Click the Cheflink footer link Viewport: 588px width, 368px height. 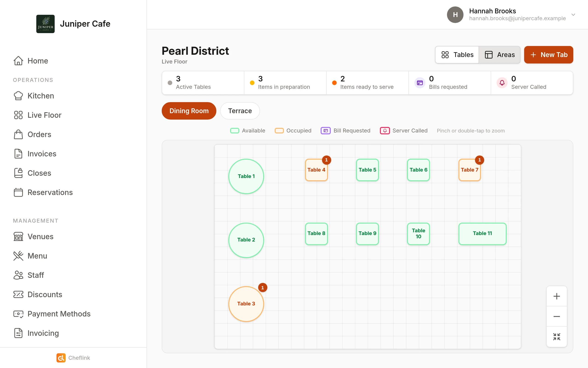[73, 357]
